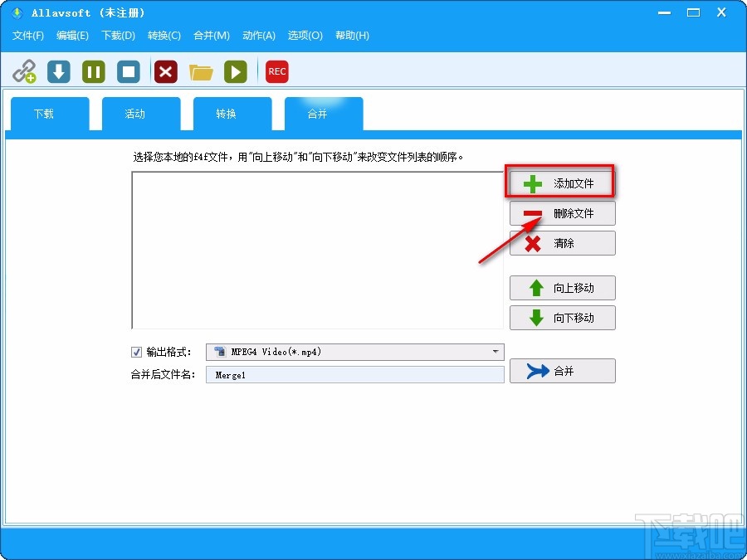Open the 动作(A) menu
Image resolution: width=747 pixels, height=560 pixels.
[x=259, y=35]
